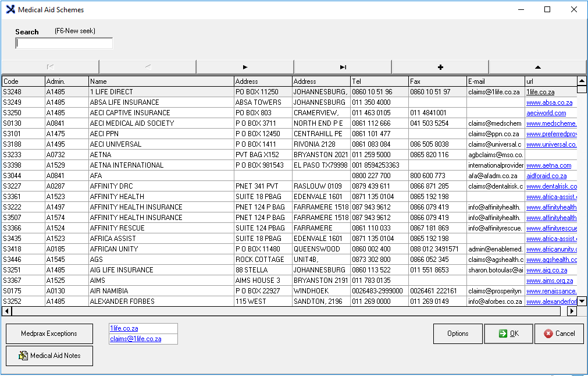The height and width of the screenshot is (376, 588).
Task: Open Medical Aid Notes
Action: click(49, 356)
